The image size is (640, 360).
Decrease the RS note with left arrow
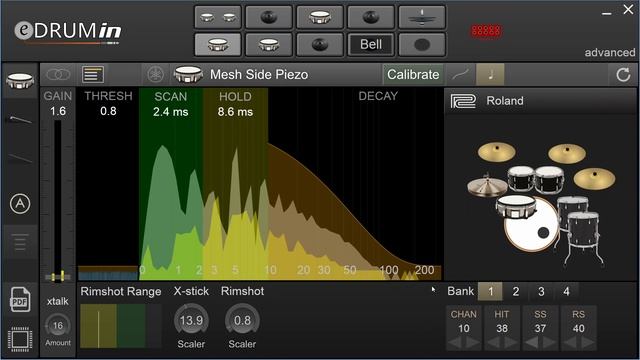[570, 343]
